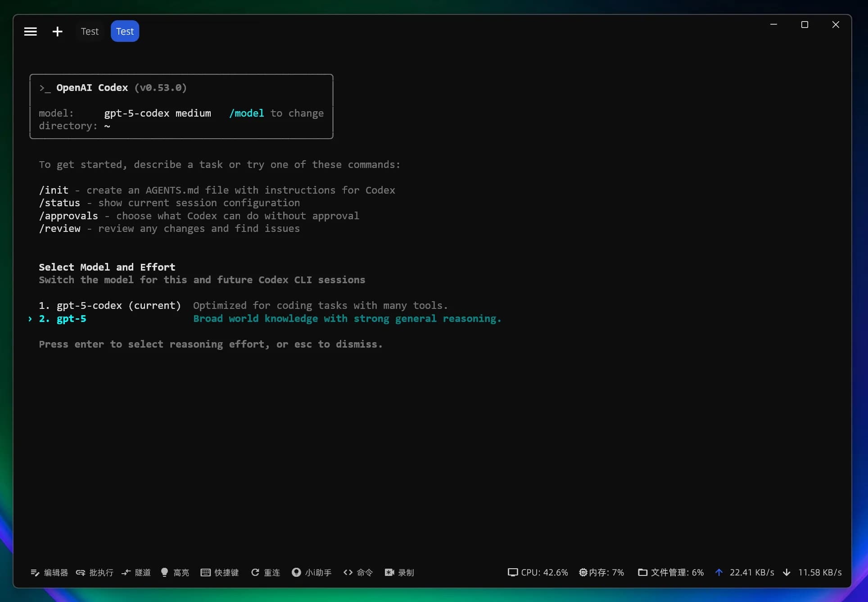The image size is (868, 602).
Task: Select the gpt-5 model option
Action: [71, 319]
